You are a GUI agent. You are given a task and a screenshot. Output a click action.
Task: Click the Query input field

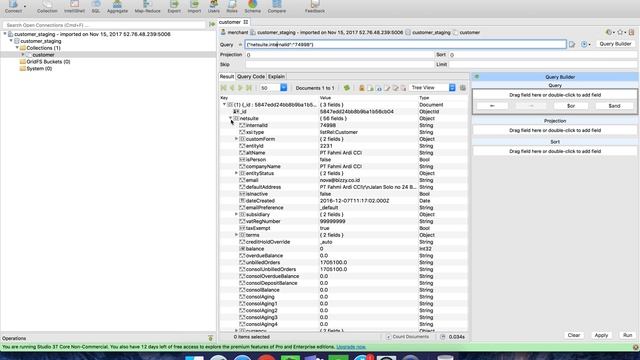(x=405, y=44)
